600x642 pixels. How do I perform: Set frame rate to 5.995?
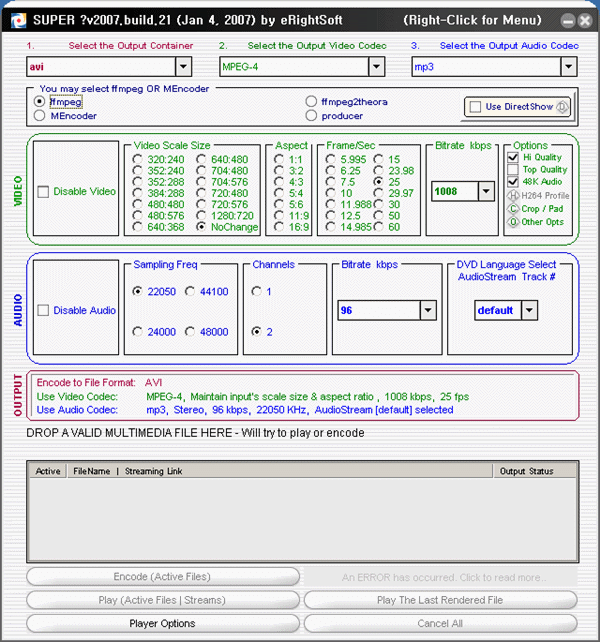point(331,159)
